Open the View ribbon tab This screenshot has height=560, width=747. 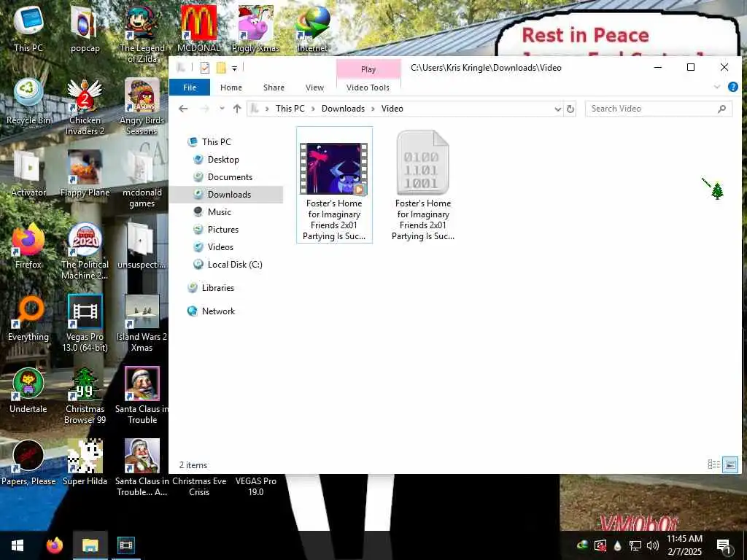pos(314,87)
